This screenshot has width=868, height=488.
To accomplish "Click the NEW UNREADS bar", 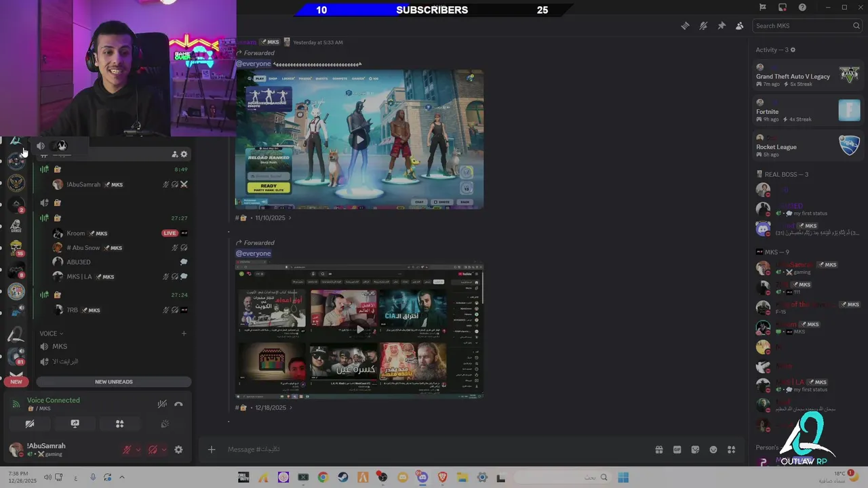I will point(114,382).
